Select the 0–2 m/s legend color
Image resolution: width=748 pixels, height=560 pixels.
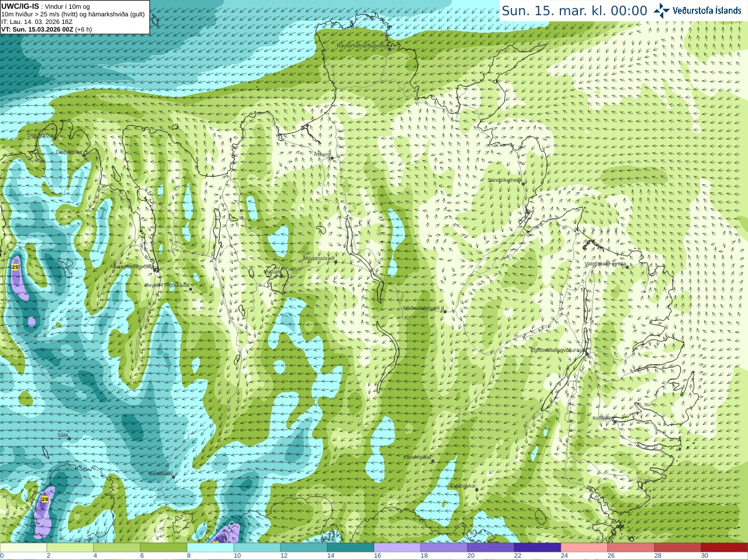point(23,548)
